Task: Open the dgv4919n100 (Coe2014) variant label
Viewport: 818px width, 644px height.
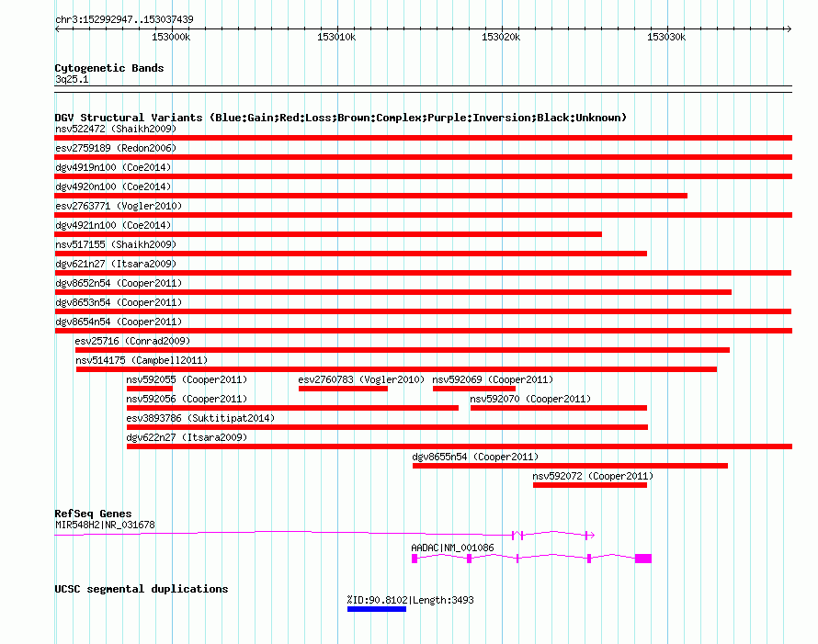Action: [x=113, y=167]
